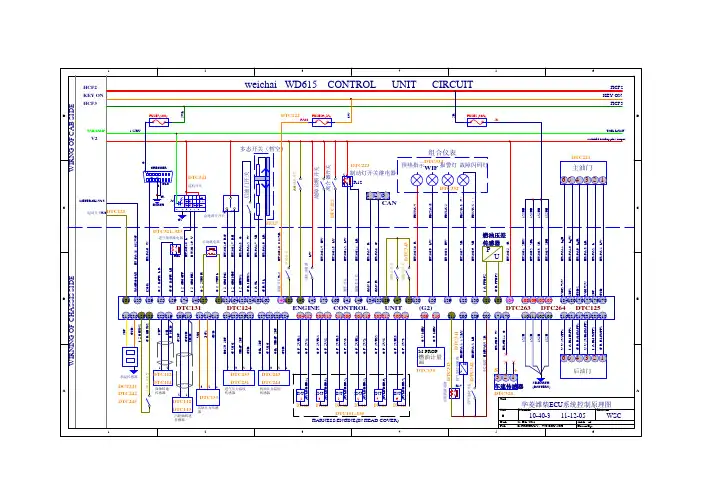702x496 pixels.
Task: Click the middle fuse symbol near the title
Action: [x=321, y=121]
